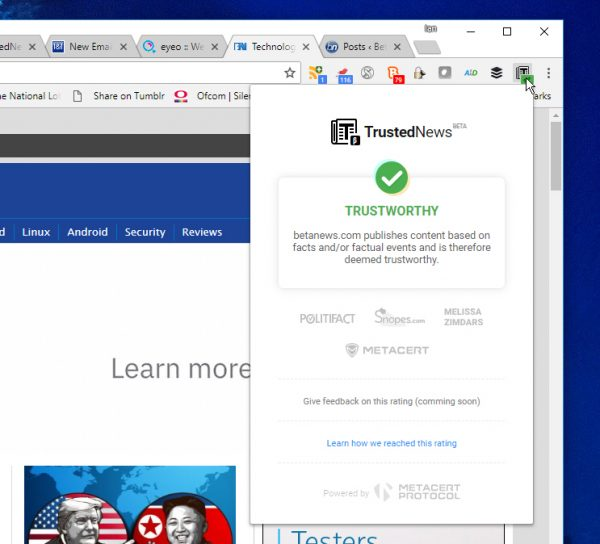Bookmark this page with the star icon
The width and height of the screenshot is (600, 544).
click(x=290, y=73)
